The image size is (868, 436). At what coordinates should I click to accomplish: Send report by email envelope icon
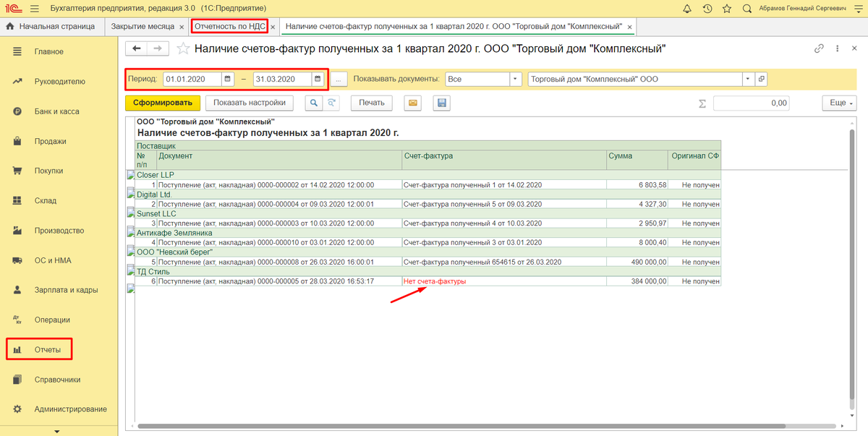point(413,103)
